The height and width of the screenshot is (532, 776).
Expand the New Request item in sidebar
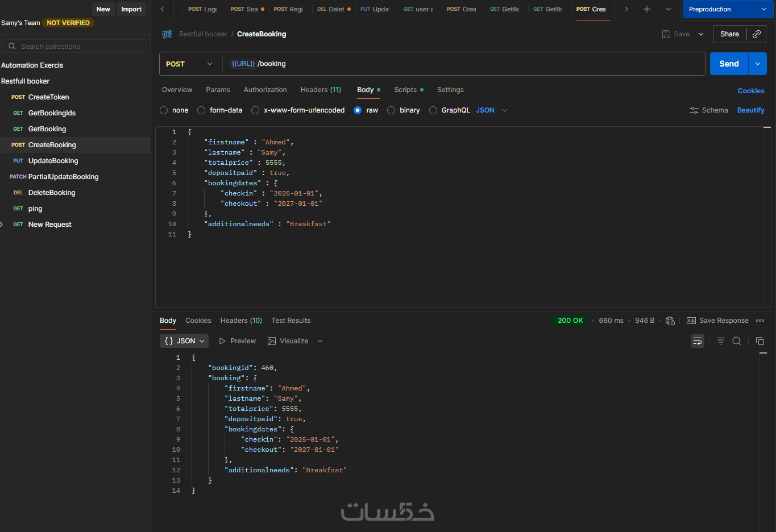[x=2, y=225]
